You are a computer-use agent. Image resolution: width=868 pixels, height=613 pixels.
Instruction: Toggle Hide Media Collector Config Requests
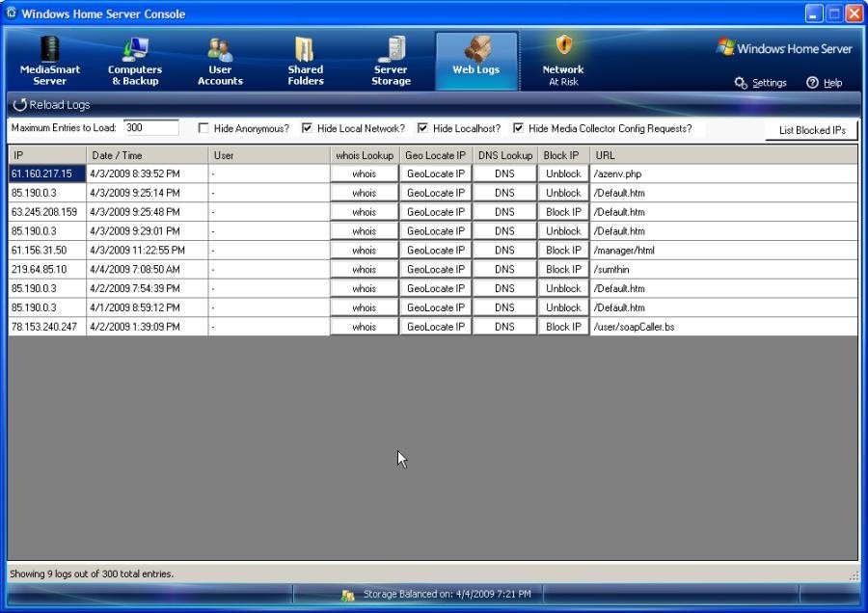pos(518,128)
